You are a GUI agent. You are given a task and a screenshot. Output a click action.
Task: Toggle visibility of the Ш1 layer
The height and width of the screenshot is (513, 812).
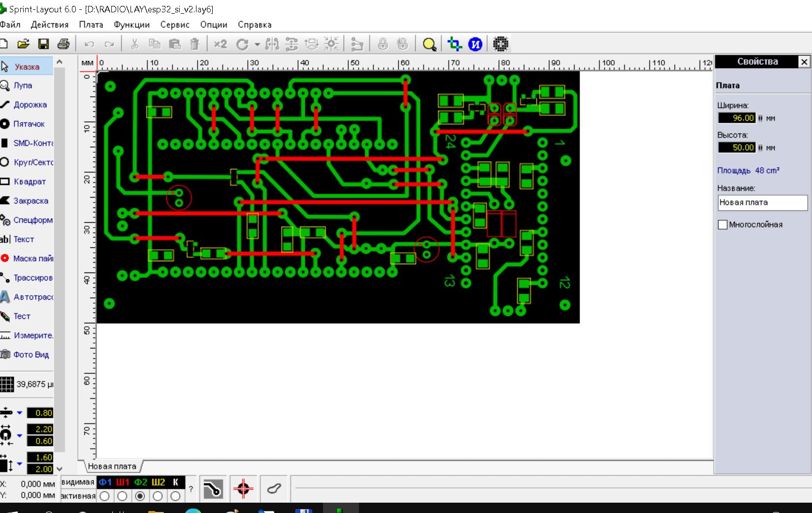tap(123, 482)
